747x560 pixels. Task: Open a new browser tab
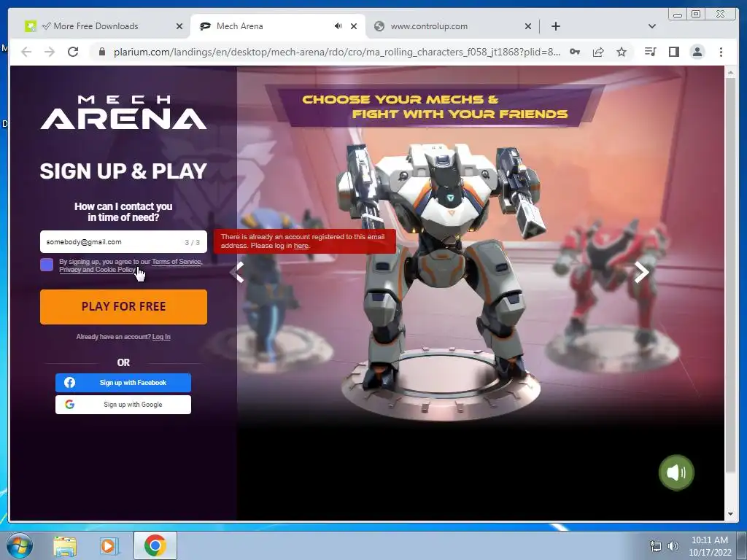tap(555, 26)
